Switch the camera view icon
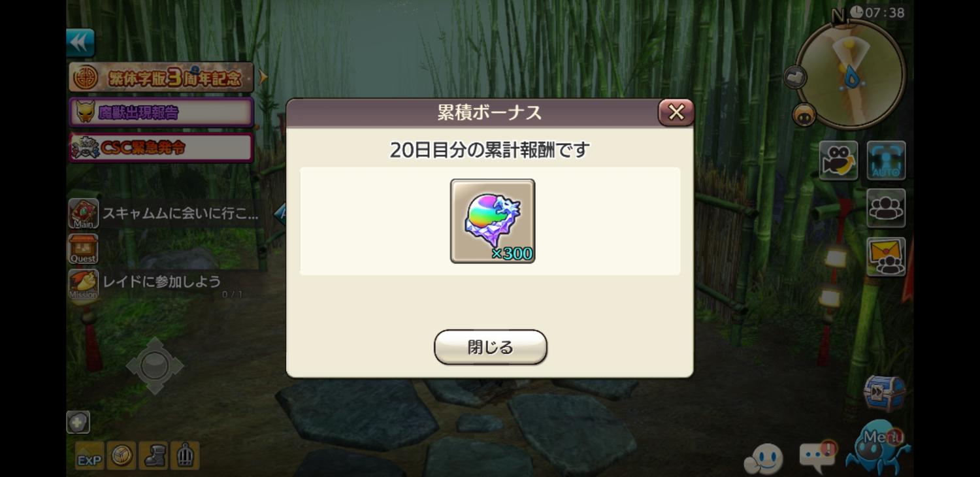This screenshot has height=477, width=980. point(838,160)
